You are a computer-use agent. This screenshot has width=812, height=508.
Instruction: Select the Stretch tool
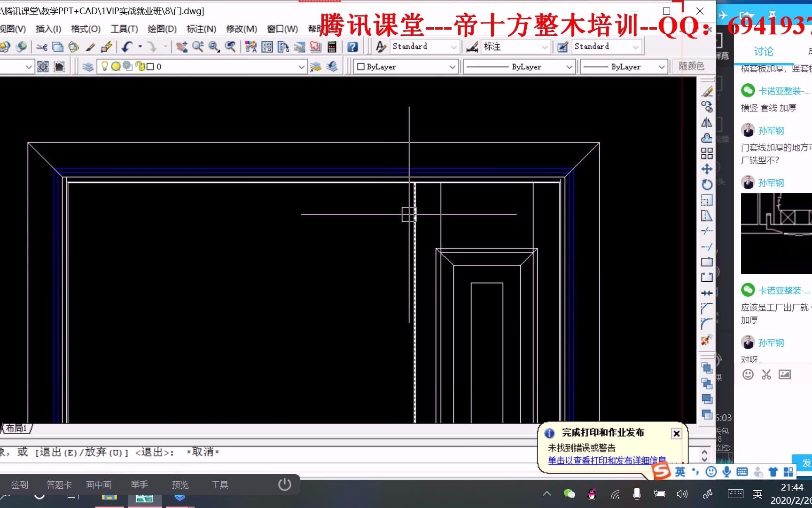(707, 215)
